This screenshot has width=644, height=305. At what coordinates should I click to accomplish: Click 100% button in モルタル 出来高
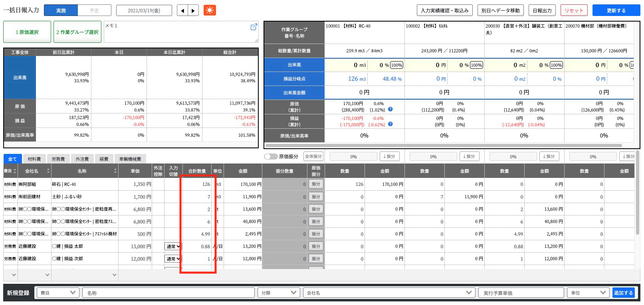click(x=476, y=65)
